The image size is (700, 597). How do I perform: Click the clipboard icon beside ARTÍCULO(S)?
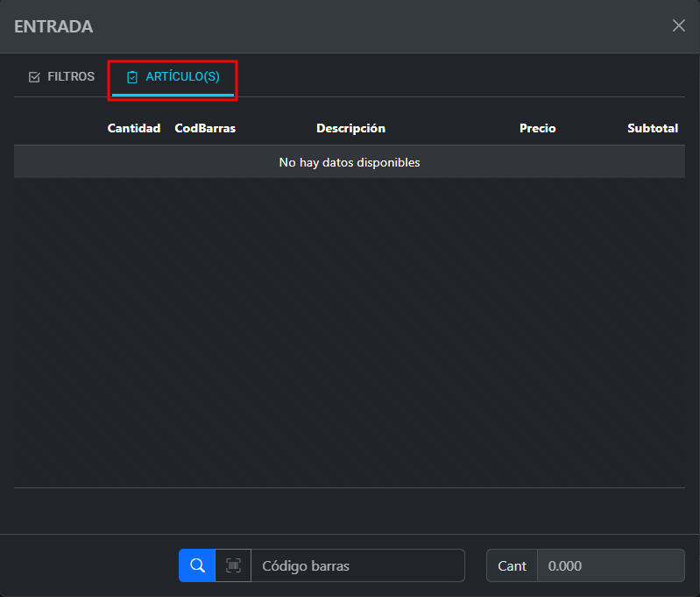pyautogui.click(x=132, y=77)
